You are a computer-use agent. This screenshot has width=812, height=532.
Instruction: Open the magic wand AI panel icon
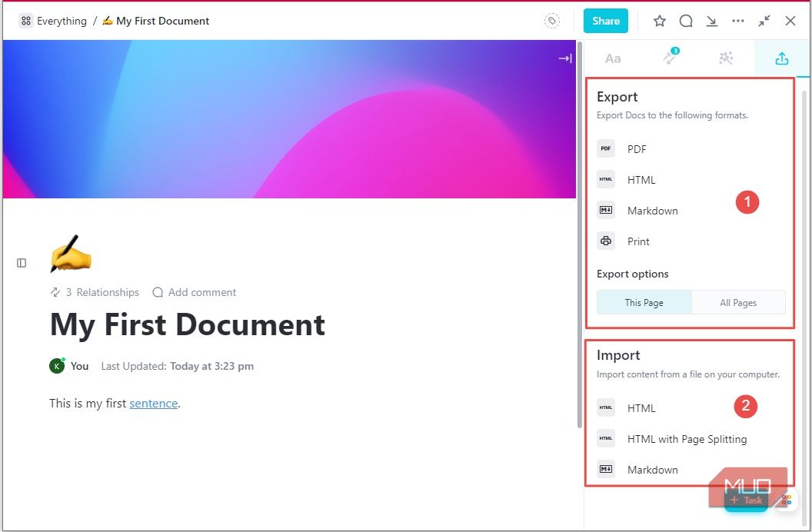(725, 58)
